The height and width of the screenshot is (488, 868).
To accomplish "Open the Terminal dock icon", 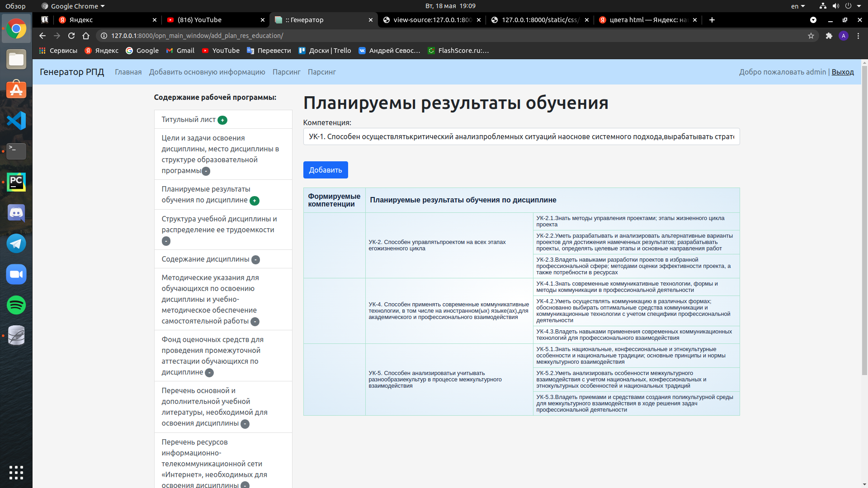I will (16, 151).
